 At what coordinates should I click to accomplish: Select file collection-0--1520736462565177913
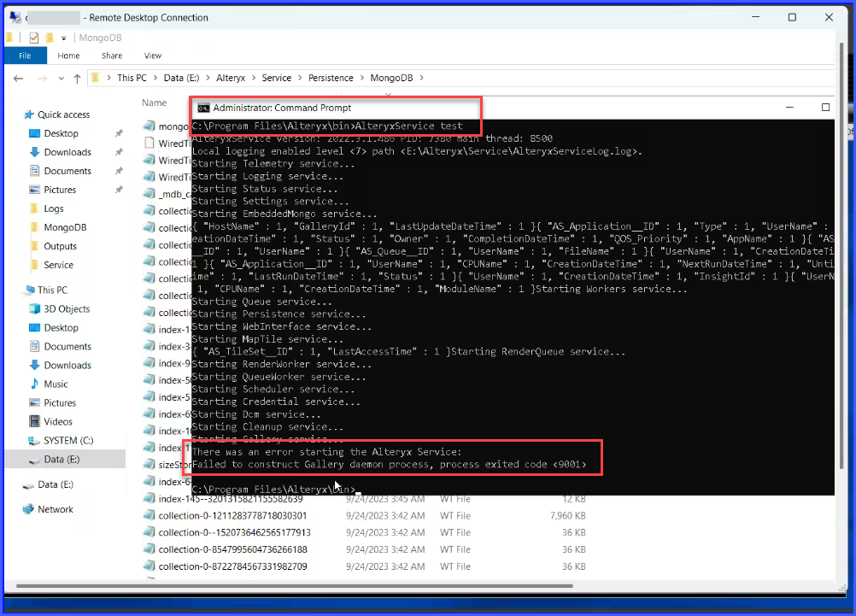pyautogui.click(x=235, y=532)
